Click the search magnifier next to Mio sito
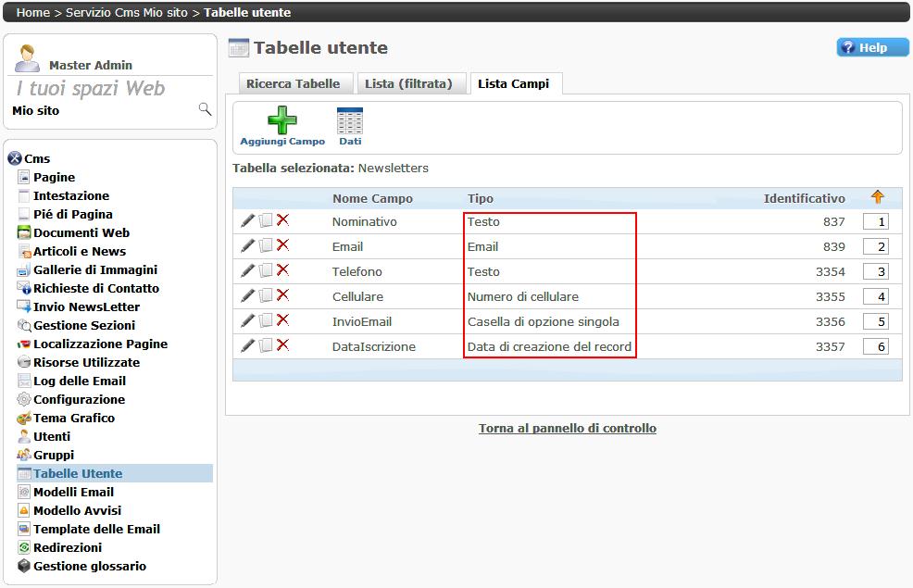The height and width of the screenshot is (588, 913). [x=205, y=110]
